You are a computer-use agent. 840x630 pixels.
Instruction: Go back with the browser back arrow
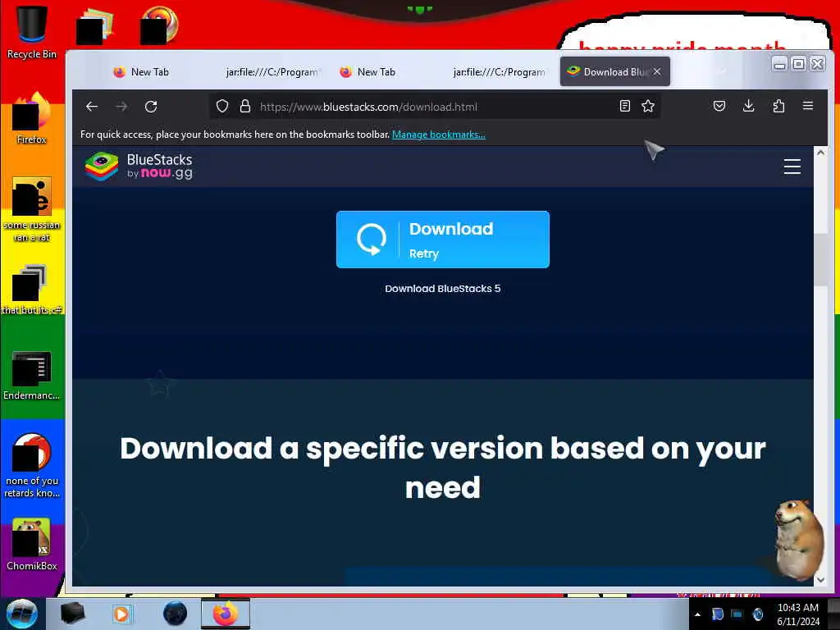92,107
